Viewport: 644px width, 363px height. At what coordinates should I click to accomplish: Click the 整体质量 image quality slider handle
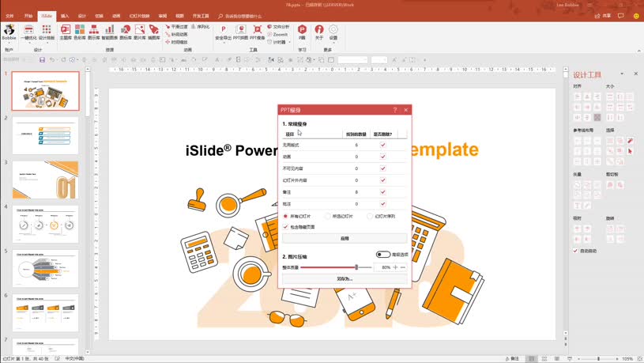356,267
